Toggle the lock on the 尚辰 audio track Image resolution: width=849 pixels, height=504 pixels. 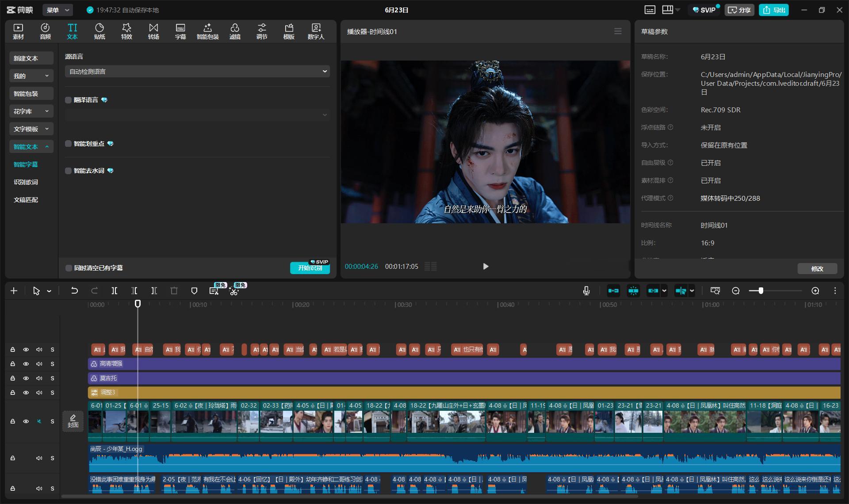pos(13,458)
